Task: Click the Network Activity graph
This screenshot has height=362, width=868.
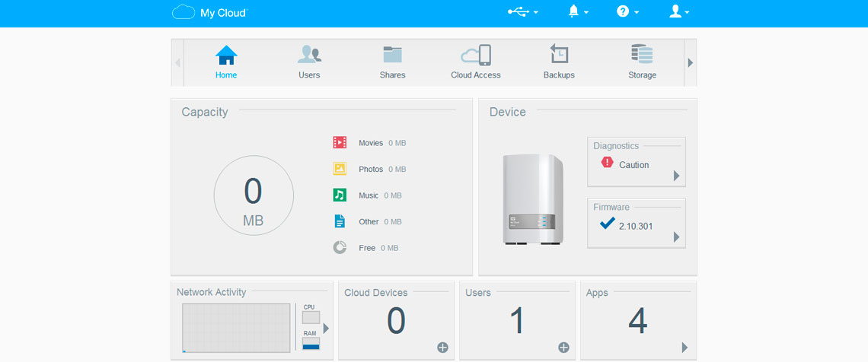Action: coord(236,328)
